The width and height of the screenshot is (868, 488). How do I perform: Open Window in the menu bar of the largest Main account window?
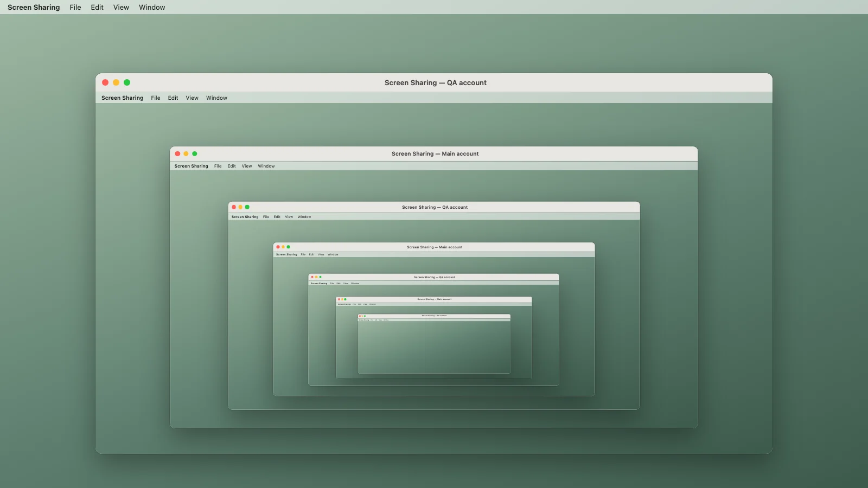pyautogui.click(x=266, y=166)
